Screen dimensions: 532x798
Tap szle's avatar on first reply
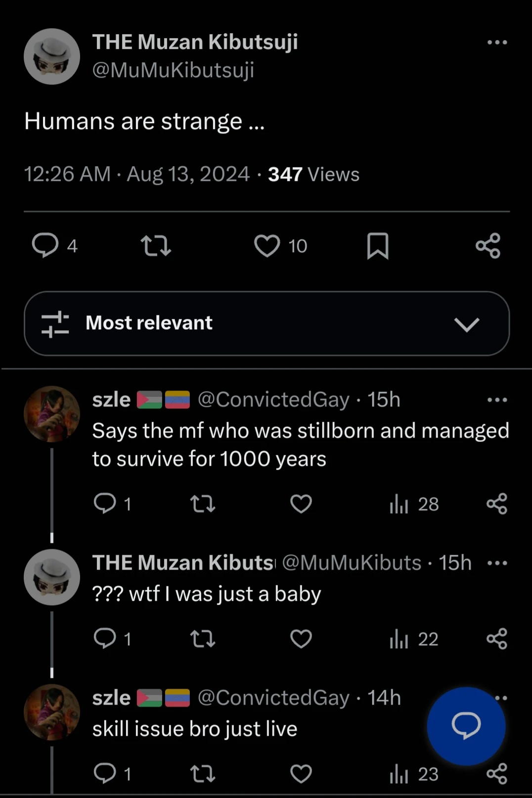coord(52,414)
